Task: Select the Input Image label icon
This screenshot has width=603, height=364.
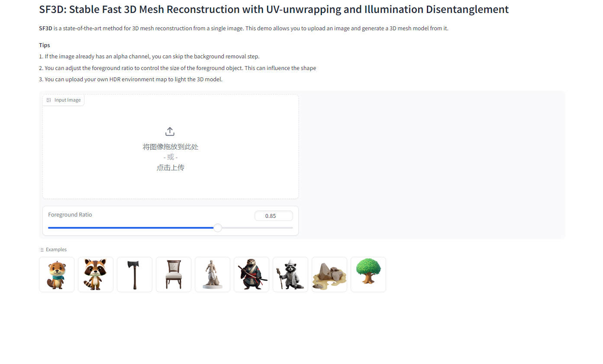Action: tap(49, 100)
